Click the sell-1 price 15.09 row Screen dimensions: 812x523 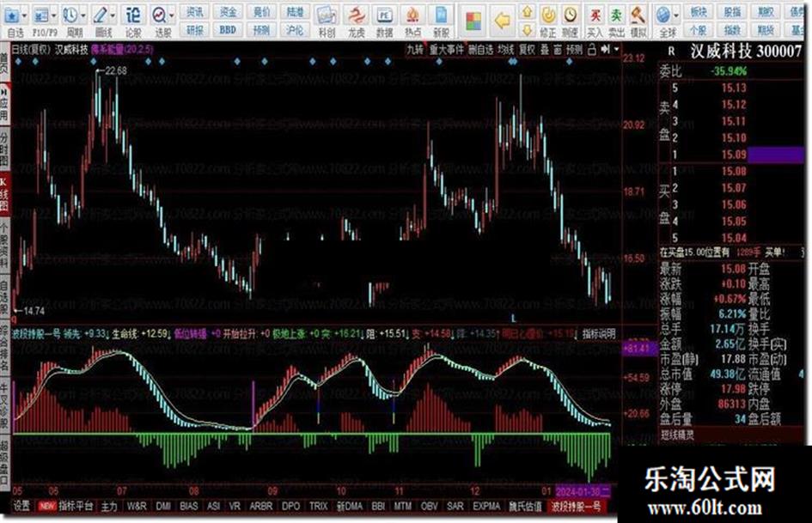point(731,155)
